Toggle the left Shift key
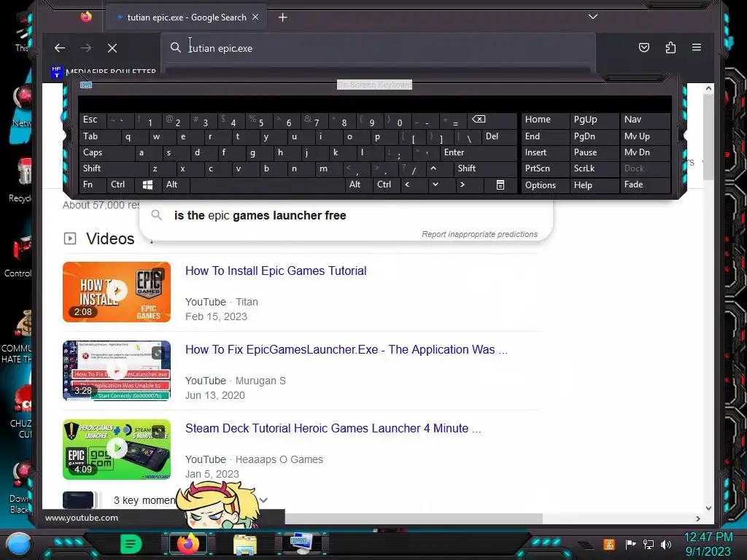Viewport: 747px width, 560px height. pos(113,168)
